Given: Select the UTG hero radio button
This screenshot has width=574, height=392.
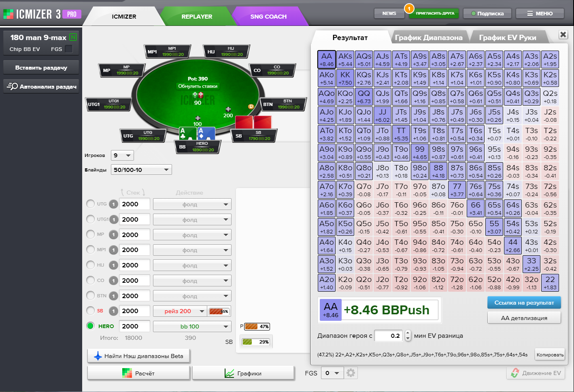Looking at the screenshot, I should point(91,204).
